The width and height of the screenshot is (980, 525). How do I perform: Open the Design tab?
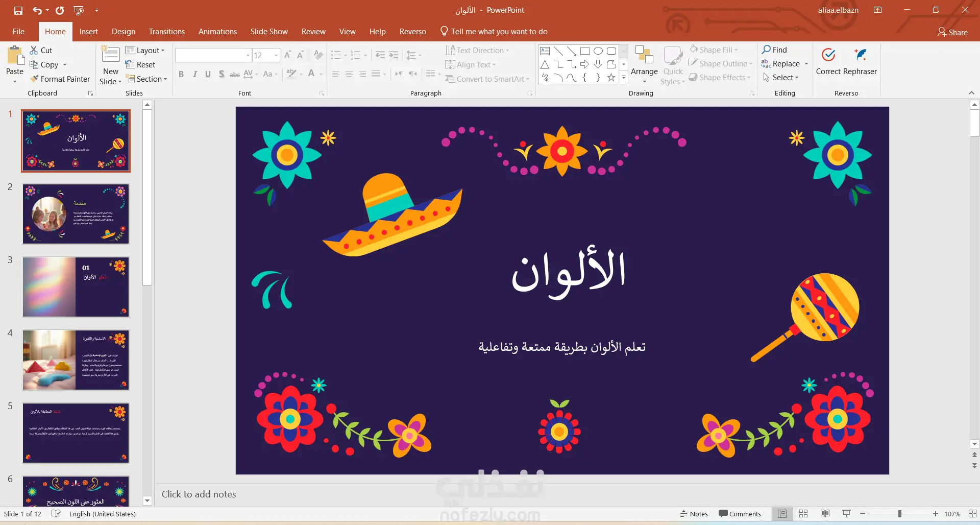pyautogui.click(x=124, y=32)
